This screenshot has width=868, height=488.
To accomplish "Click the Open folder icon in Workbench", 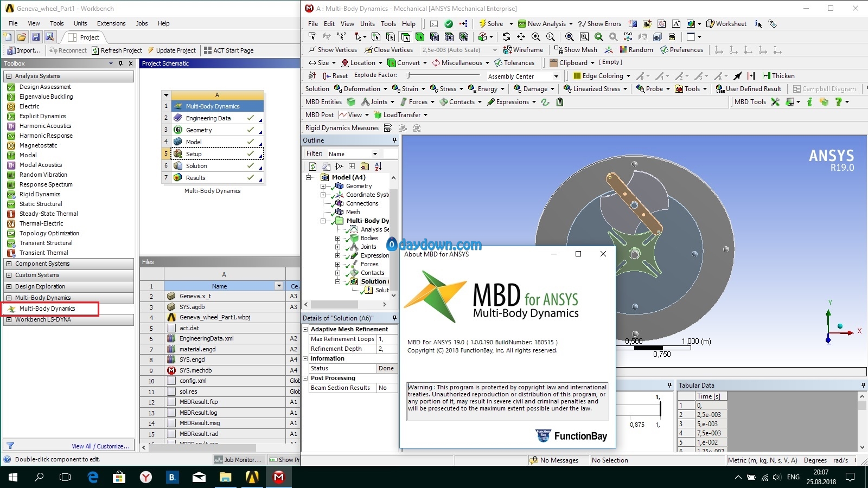I will coord(22,37).
